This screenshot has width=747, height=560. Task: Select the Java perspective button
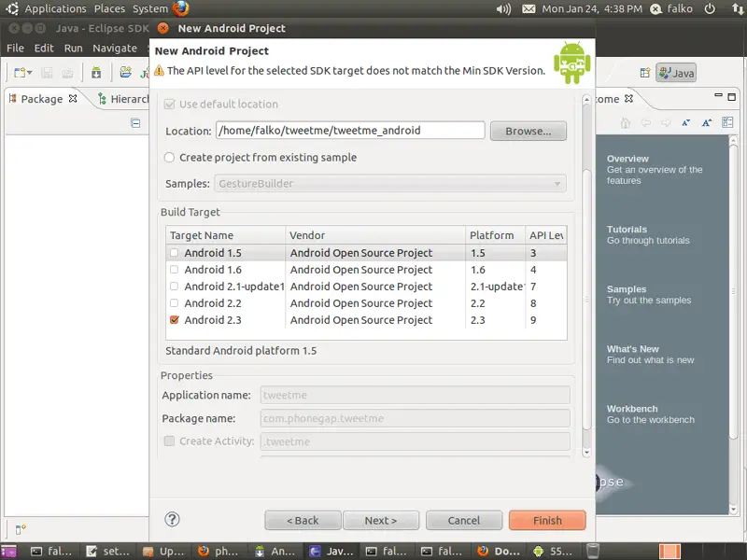coord(676,73)
